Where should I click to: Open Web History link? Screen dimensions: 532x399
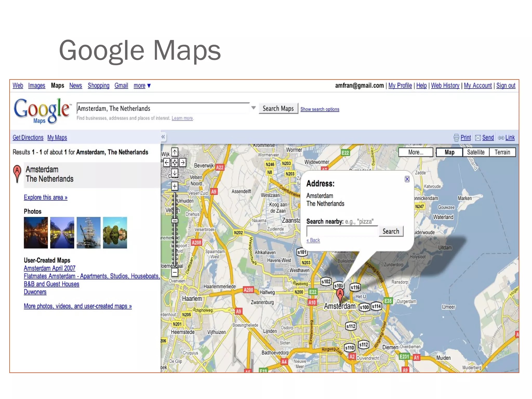[445, 85]
